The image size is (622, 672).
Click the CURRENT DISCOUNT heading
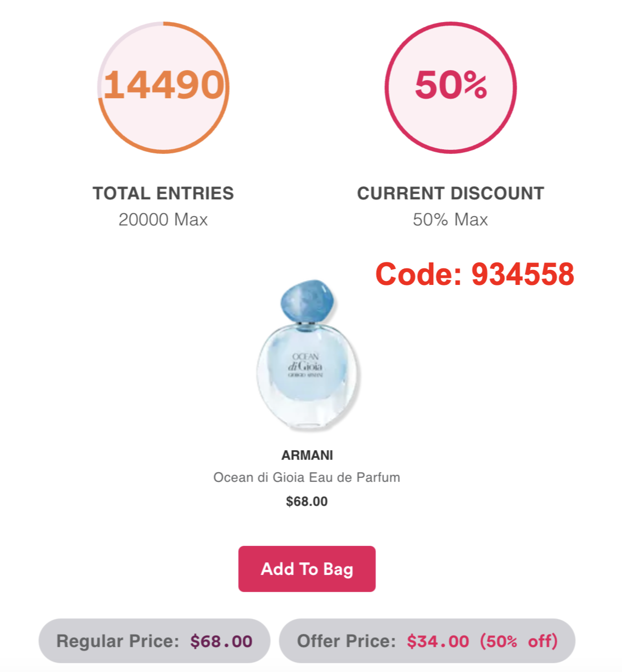tap(450, 193)
